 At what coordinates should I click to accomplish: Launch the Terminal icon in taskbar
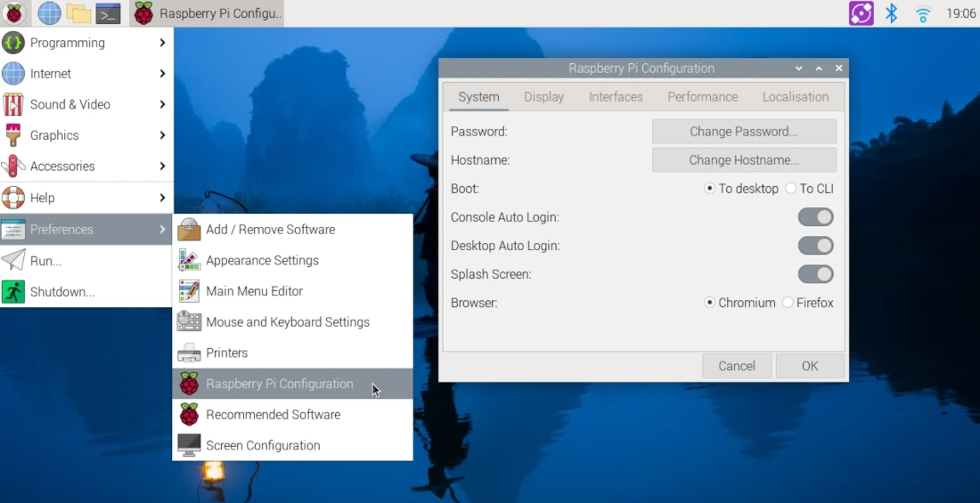tap(108, 12)
